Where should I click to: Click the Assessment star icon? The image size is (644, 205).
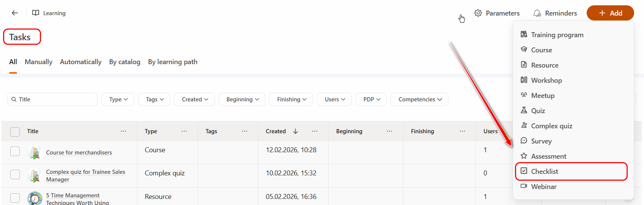coord(524,156)
